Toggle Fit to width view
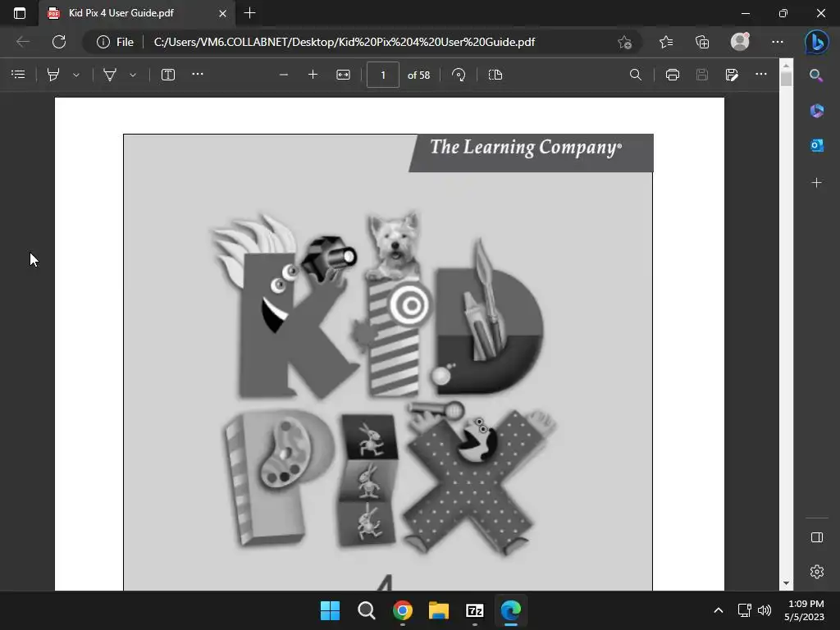840x630 pixels. [x=344, y=75]
